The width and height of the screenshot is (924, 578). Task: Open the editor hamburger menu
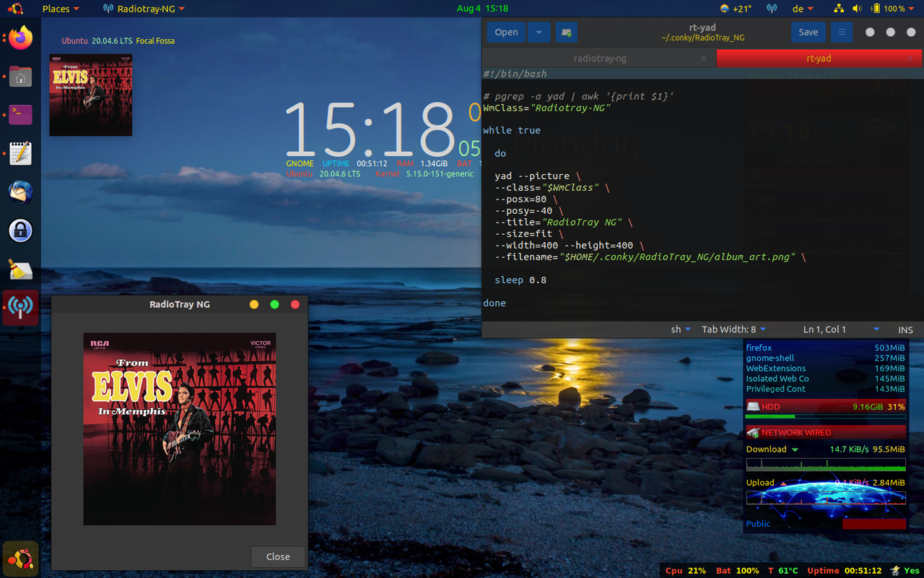tap(841, 33)
